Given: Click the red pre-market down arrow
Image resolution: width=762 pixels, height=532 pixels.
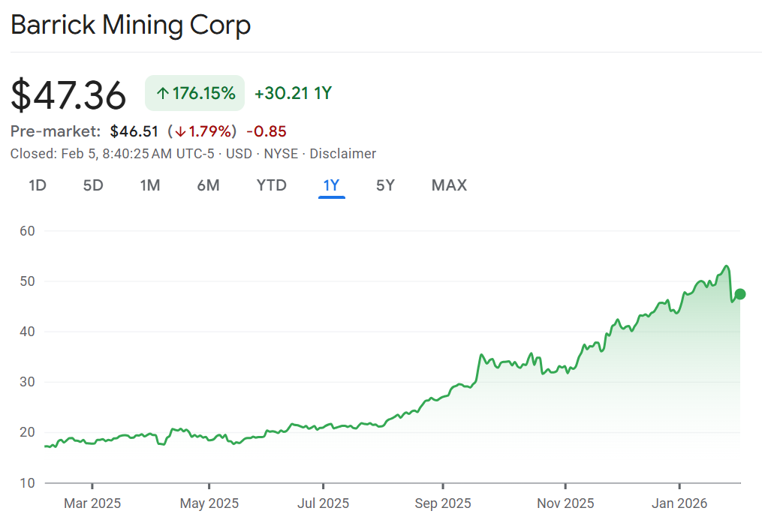Looking at the screenshot, I should click(180, 132).
